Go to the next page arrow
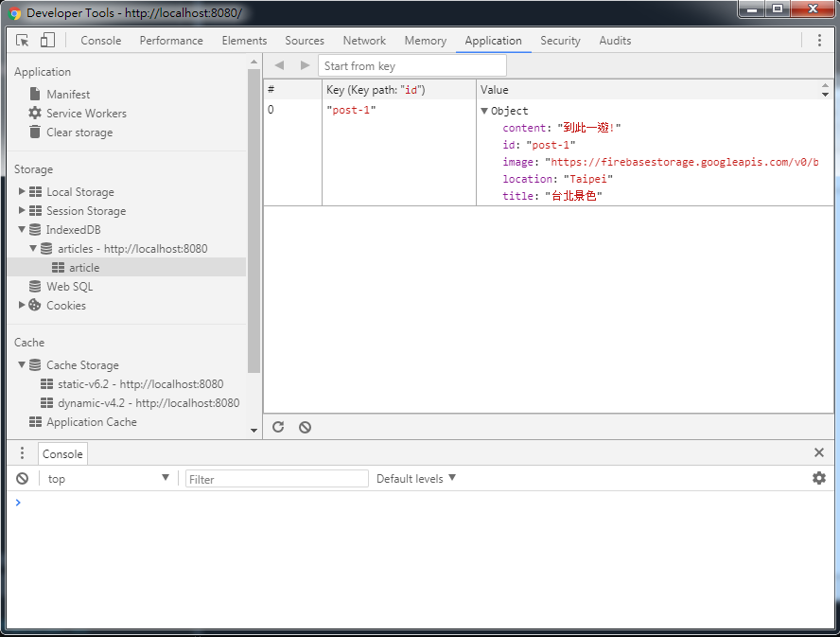This screenshot has width=840, height=637. 305,65
